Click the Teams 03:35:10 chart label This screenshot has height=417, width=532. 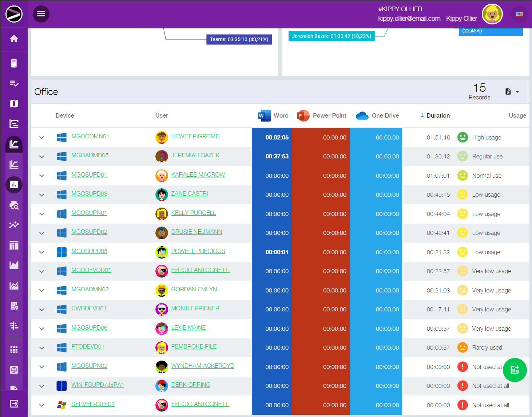(239, 39)
